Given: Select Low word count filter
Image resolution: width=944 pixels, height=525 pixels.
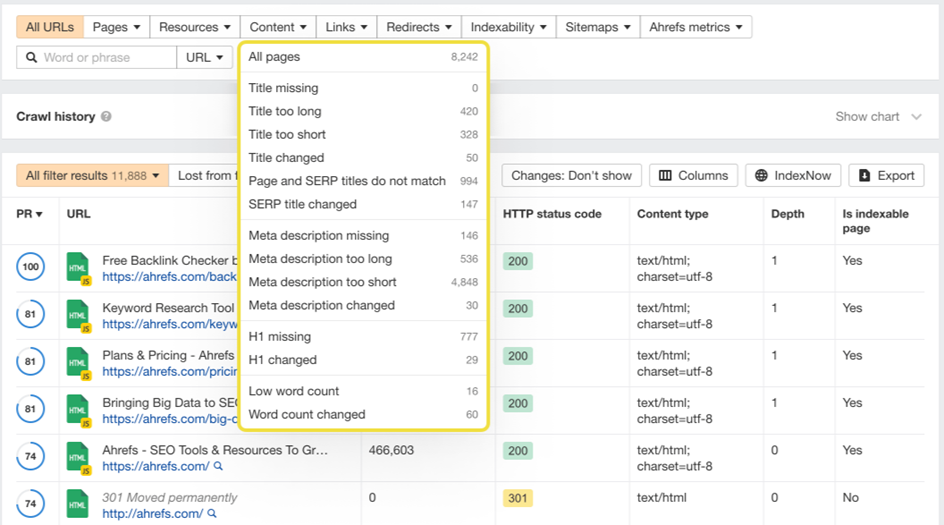Looking at the screenshot, I should tap(363, 391).
